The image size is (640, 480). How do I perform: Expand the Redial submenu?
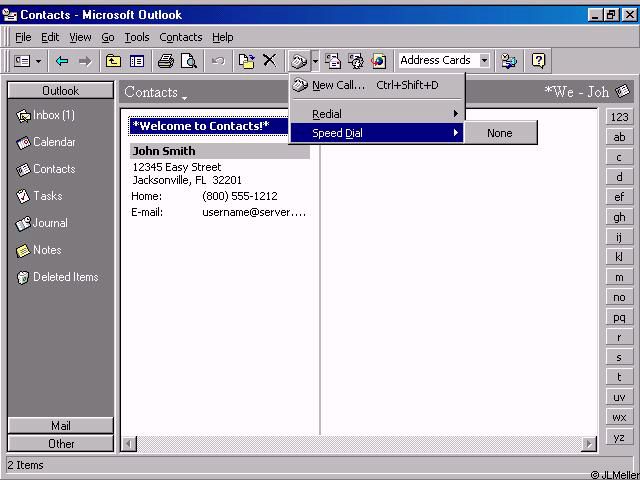(377, 114)
